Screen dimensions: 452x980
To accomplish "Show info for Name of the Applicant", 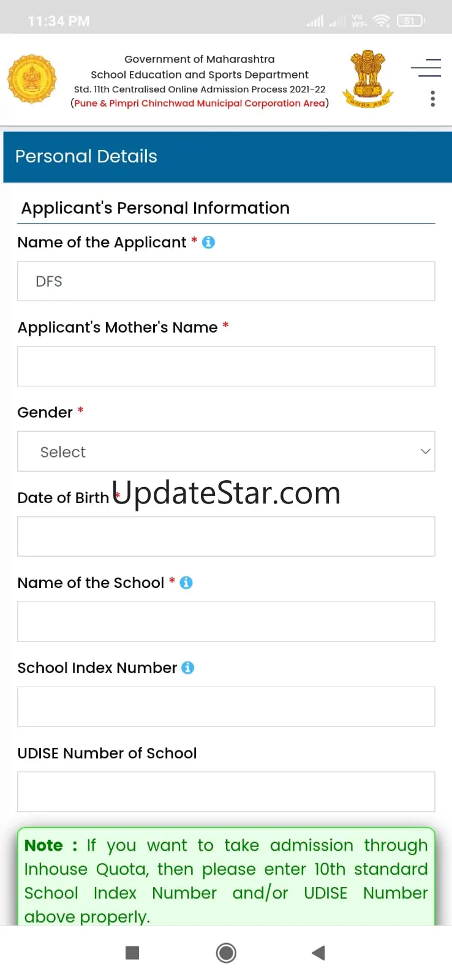I will (x=208, y=243).
